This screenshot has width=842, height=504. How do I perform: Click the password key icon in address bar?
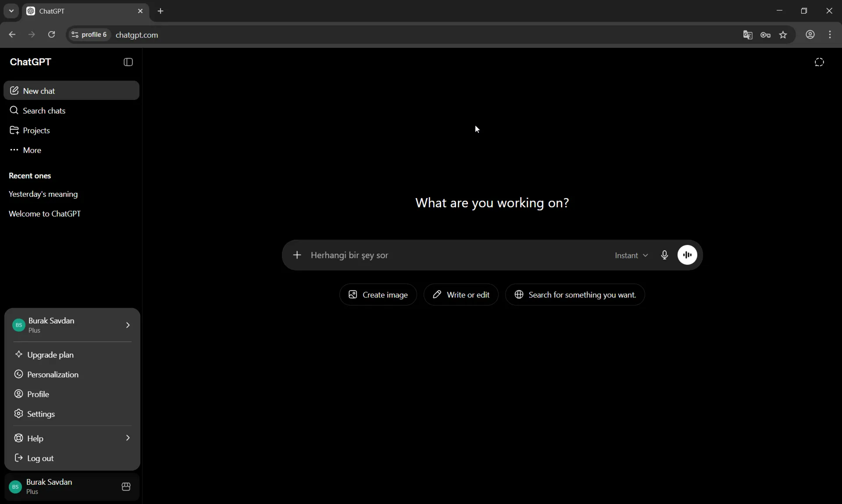click(x=766, y=35)
